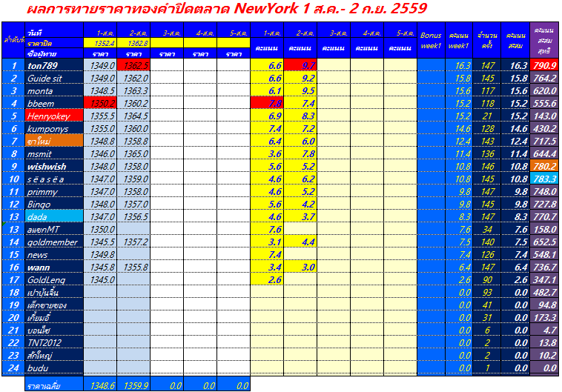562x392 pixels.
Task: Click the orange total score 780.2
Action: click(x=544, y=166)
